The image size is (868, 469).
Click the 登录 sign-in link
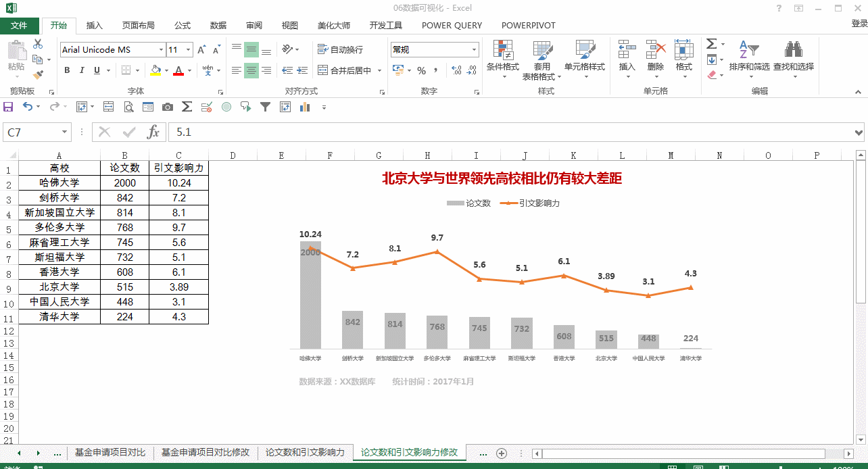859,24
